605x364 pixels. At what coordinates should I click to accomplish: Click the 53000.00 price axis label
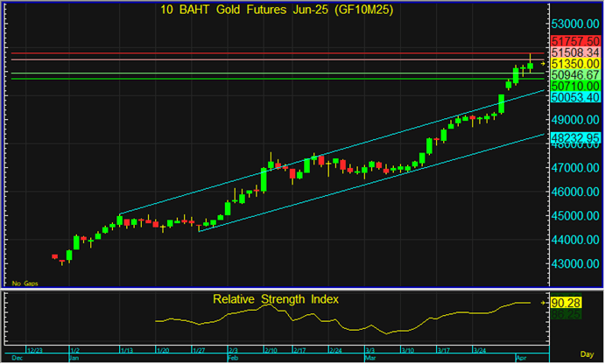575,24
